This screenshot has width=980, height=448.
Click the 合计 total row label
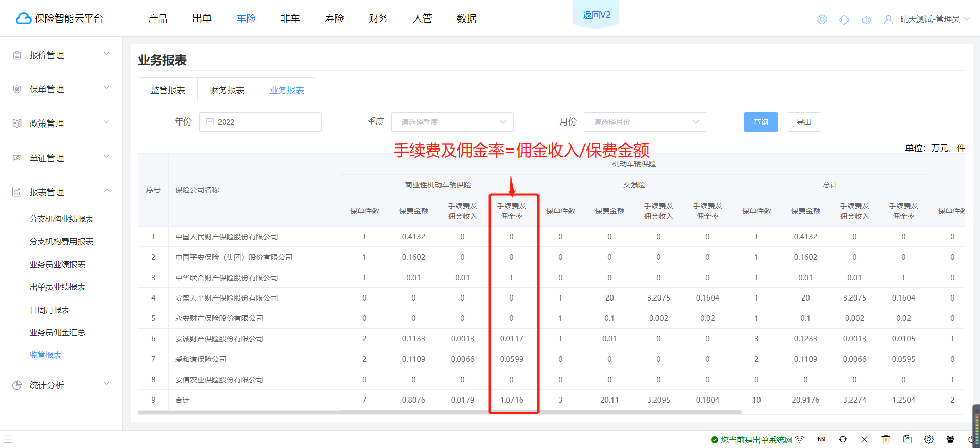coord(182,400)
